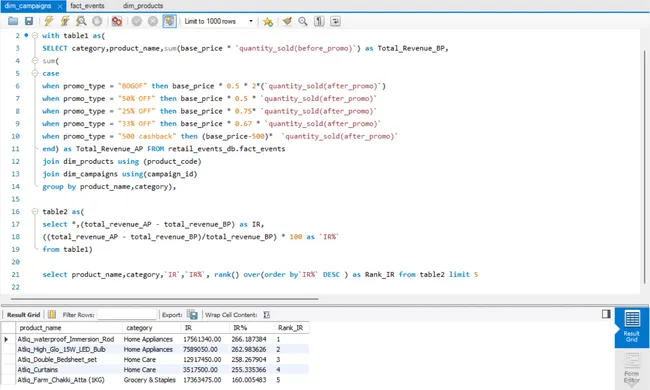Focus the Filter Rows input field
This screenshot has height=390, width=650.
[127, 315]
